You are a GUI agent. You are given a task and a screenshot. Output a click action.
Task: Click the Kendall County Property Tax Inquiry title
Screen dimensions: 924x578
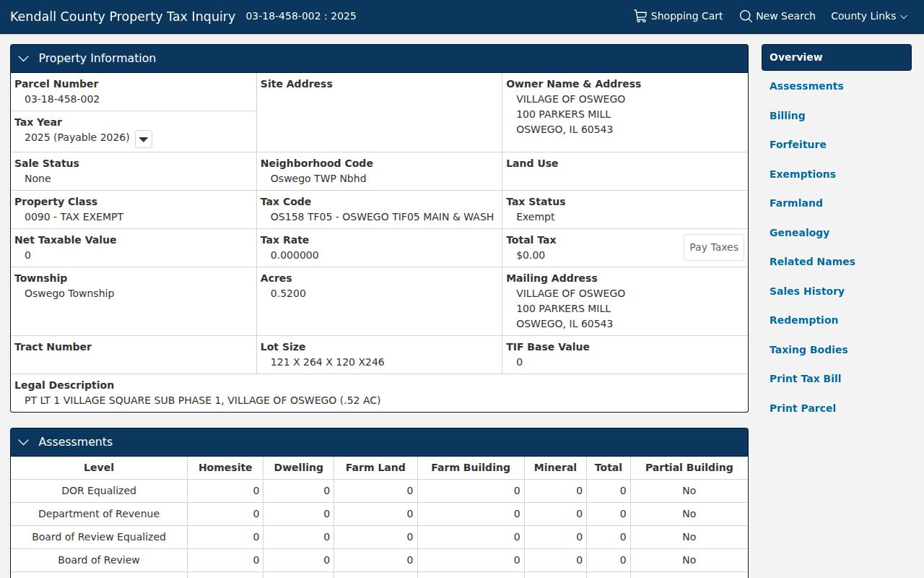tap(123, 17)
